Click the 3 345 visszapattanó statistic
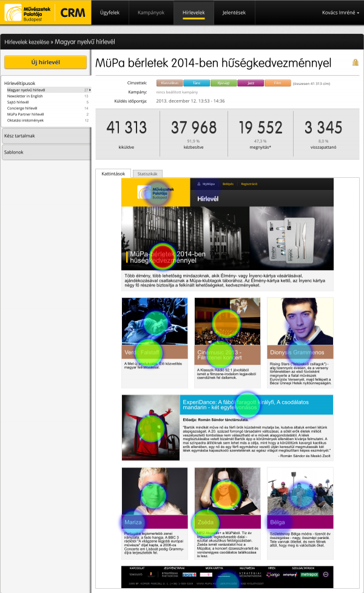The image size is (364, 593). [x=323, y=134]
